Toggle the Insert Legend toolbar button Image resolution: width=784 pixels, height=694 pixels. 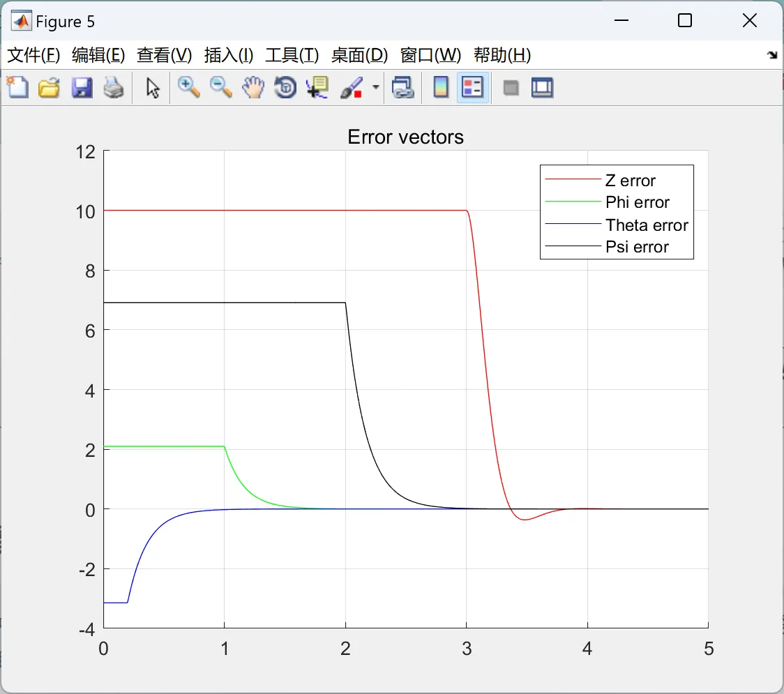pos(472,87)
